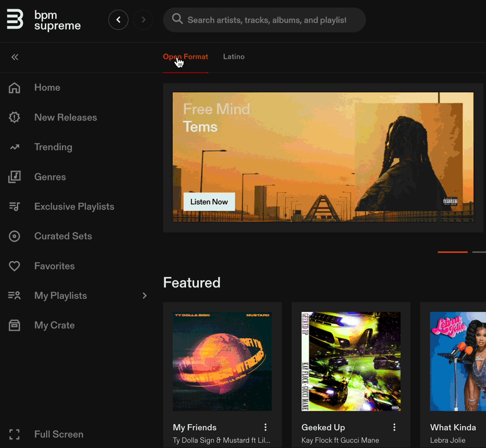Open Exclusive Playlists
Viewport: 486px width, 448px height.
tap(75, 206)
